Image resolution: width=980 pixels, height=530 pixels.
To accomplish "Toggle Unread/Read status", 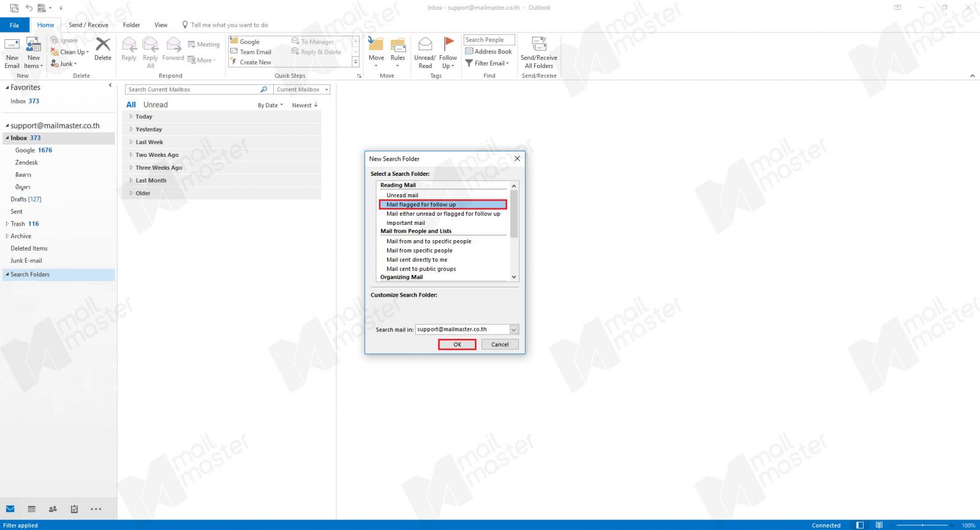I will (425, 53).
